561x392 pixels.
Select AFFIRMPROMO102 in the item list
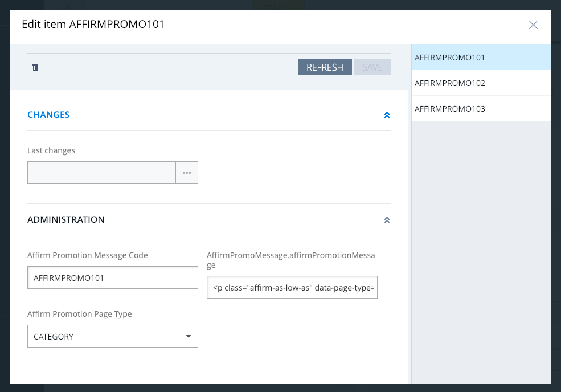481,83
